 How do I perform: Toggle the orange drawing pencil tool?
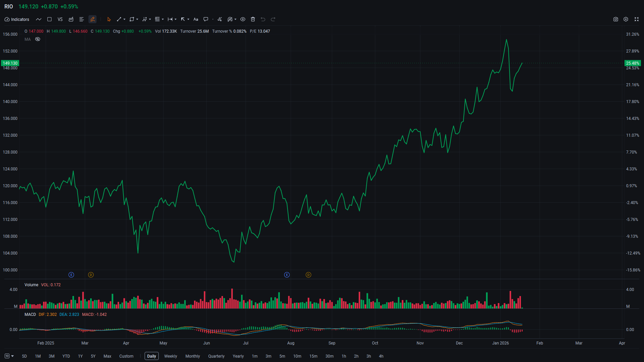(x=92, y=20)
